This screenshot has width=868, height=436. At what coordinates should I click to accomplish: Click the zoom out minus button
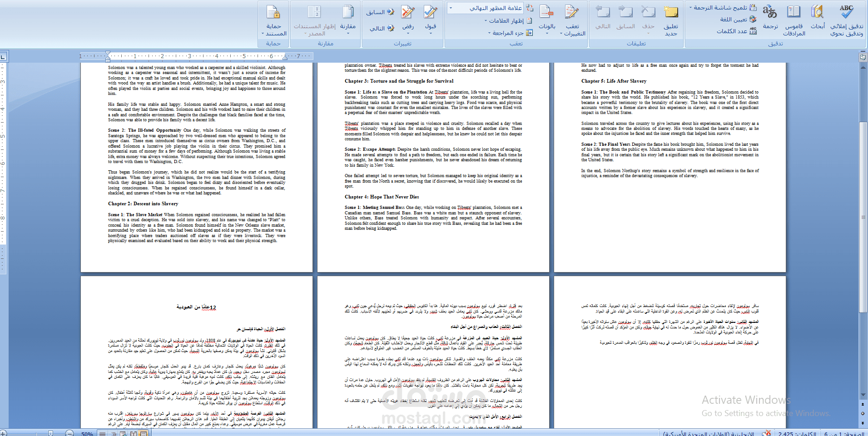[69, 434]
